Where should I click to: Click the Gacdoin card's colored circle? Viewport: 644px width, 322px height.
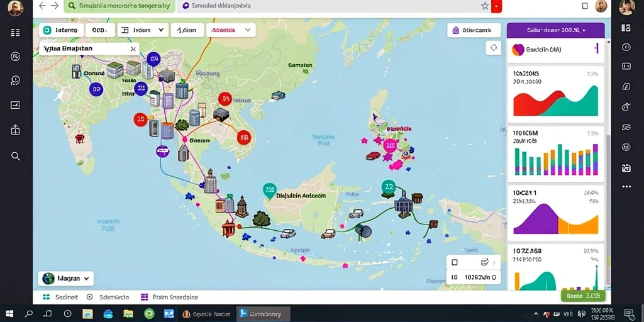pyautogui.click(x=518, y=50)
